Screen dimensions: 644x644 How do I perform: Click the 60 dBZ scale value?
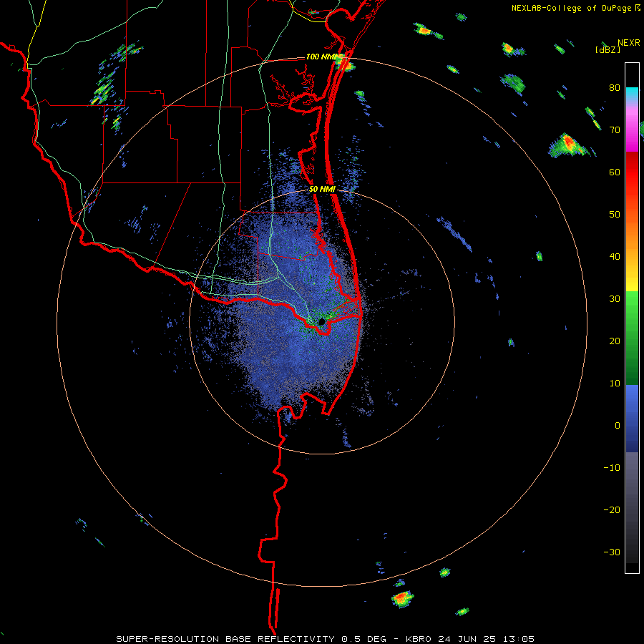[x=615, y=172]
